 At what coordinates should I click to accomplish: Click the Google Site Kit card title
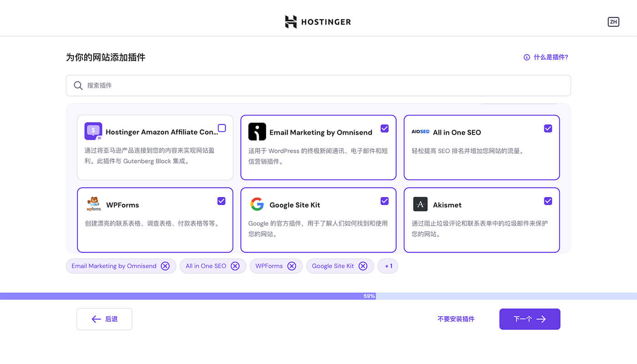point(295,205)
